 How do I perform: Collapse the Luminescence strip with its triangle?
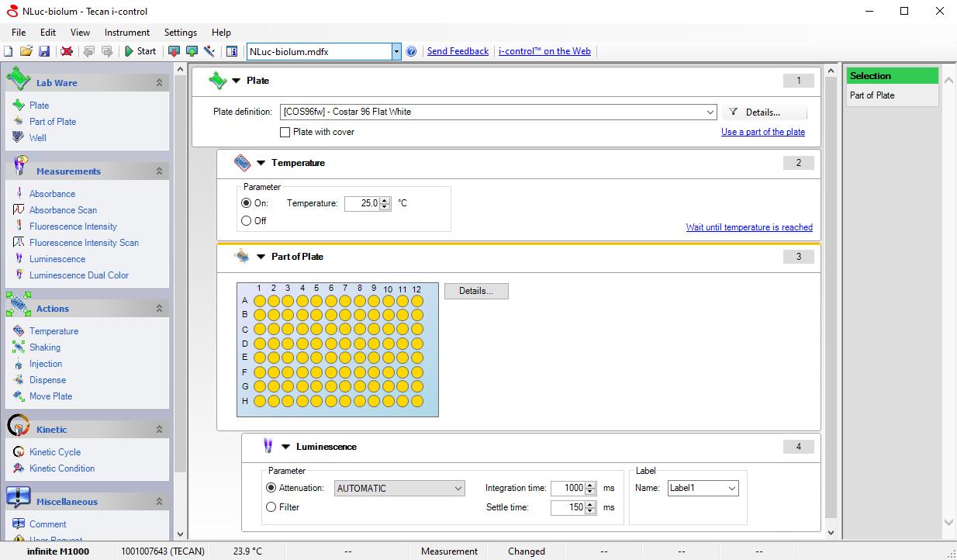pos(286,447)
